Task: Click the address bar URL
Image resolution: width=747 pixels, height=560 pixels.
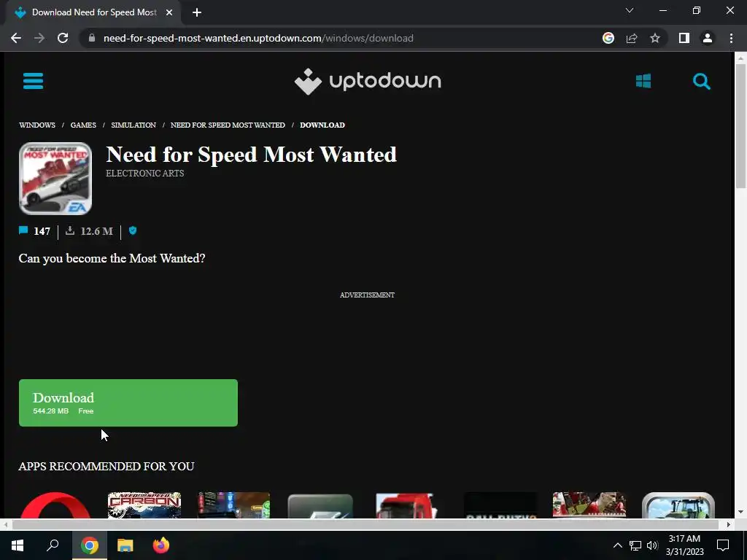Action: pos(258,38)
